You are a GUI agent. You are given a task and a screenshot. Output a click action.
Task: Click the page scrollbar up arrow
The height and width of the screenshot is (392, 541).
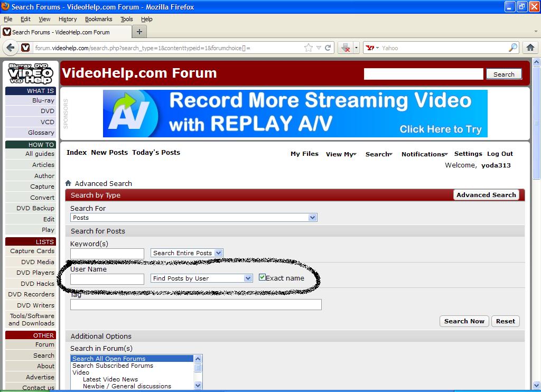coord(536,62)
